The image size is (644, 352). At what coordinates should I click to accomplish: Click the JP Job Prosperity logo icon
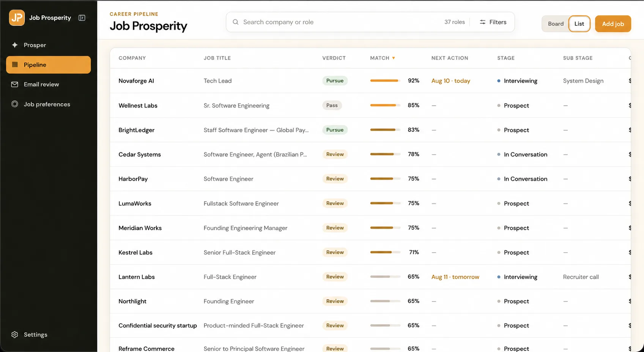(17, 18)
